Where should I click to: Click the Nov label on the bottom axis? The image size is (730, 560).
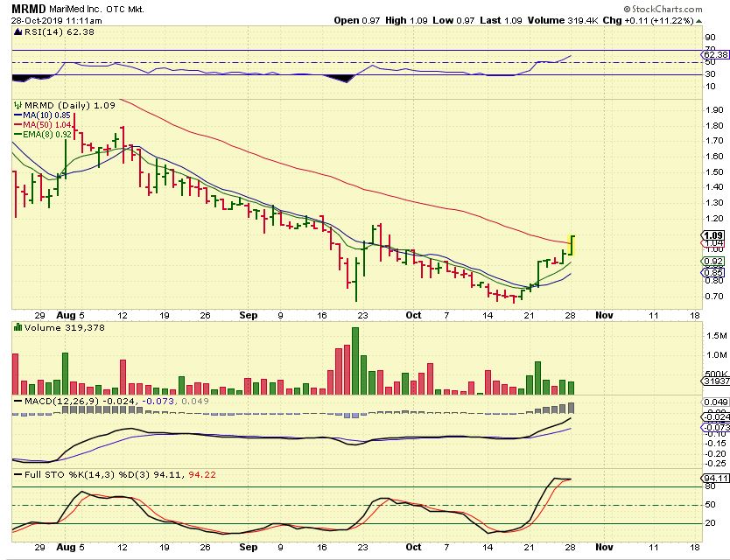coord(604,547)
